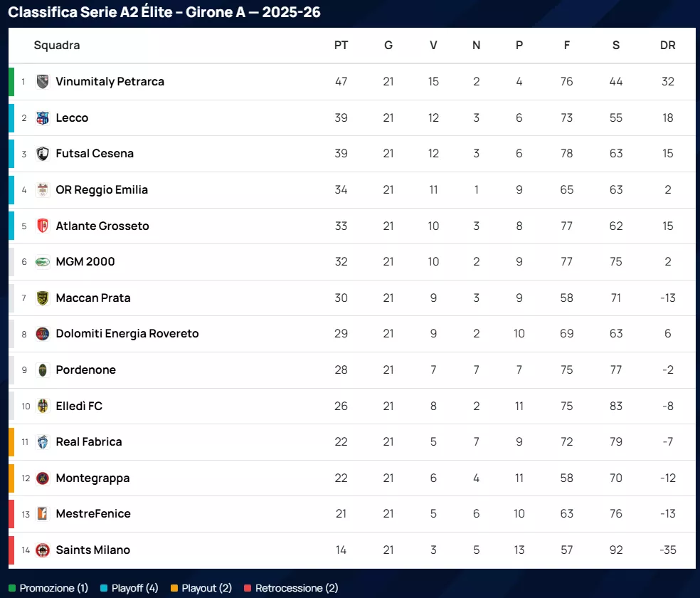Sort table by PT points column
Viewport: 700px width, 598px height.
coord(341,46)
